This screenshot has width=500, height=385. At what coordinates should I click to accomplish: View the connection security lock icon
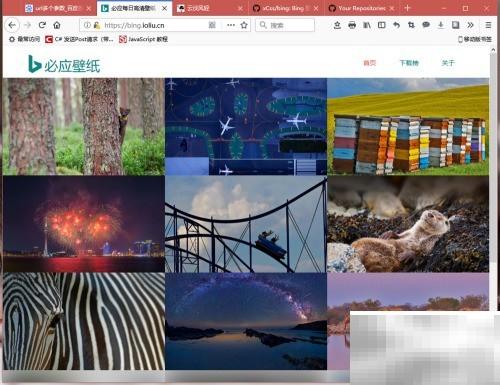click(97, 25)
